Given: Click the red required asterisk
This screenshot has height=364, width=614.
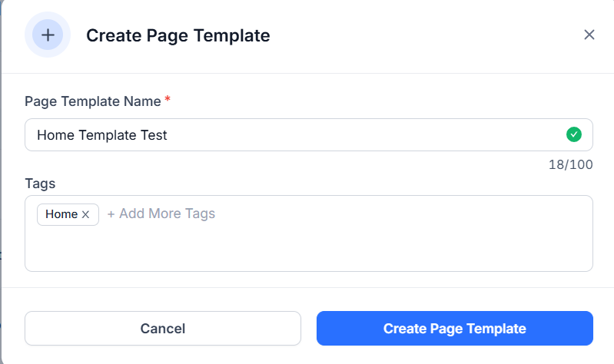Looking at the screenshot, I should [168, 98].
